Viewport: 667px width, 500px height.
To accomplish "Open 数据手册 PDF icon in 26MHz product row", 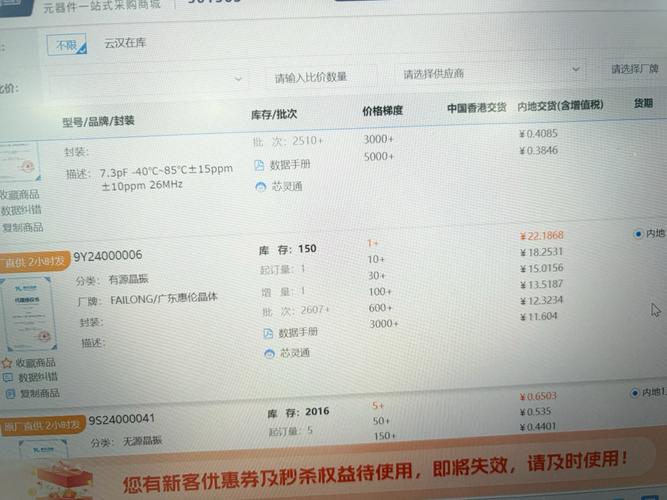I will coord(259,165).
